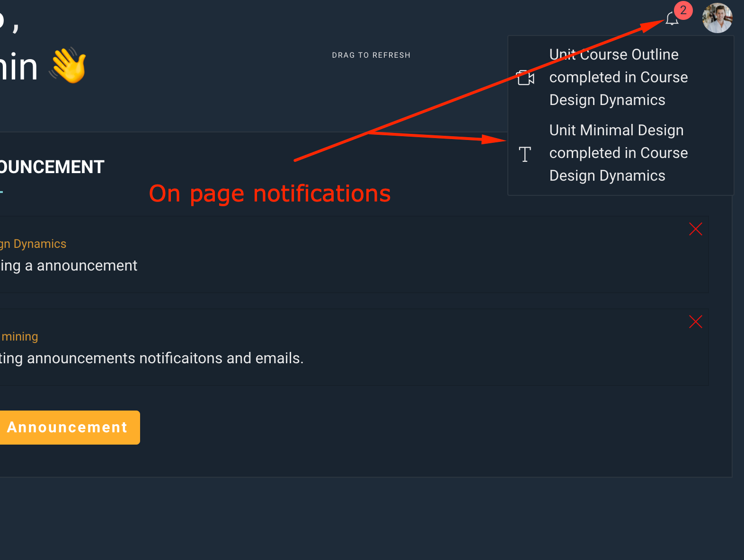744x560 pixels.
Task: Click the ANNOUNCEMENT section heading
Action: coord(52,167)
